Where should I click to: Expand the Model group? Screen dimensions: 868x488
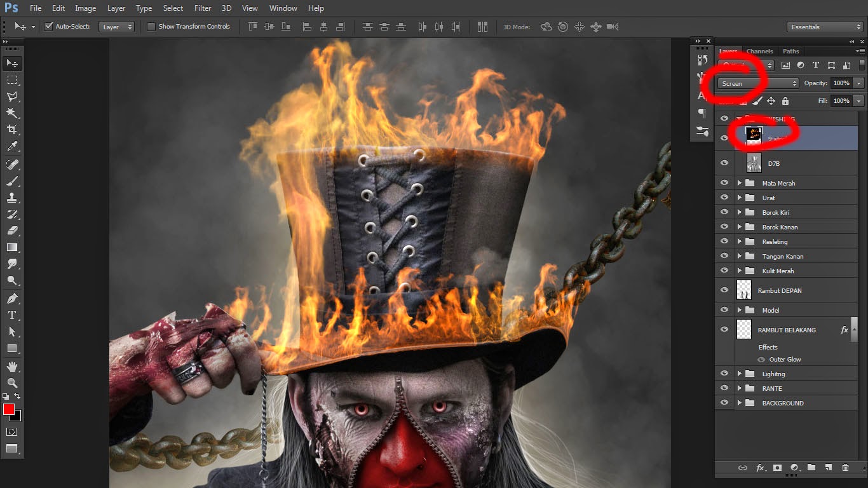[739, 310]
